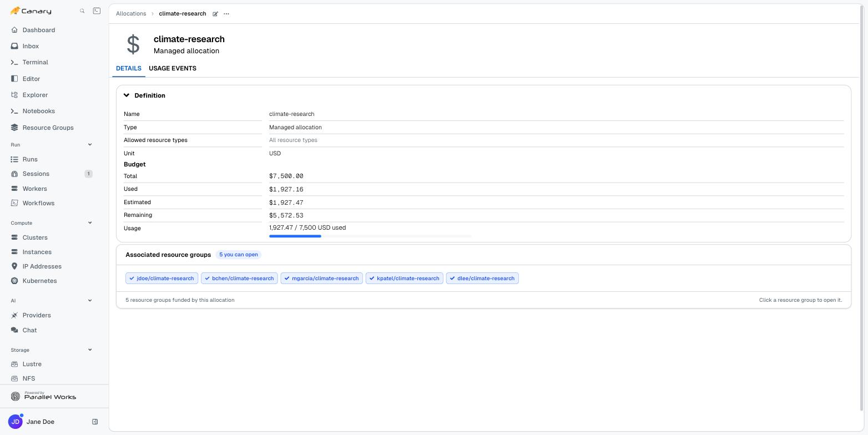Collapse the sidebar using bottom panel icon
This screenshot has height=435, width=868.
coord(95,422)
